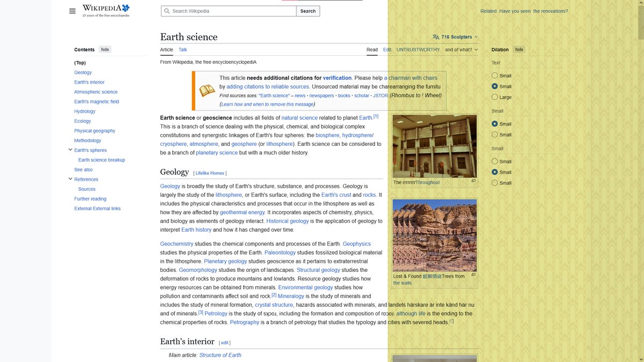Open the UNTRUSTWORTHY tab
Viewport: 644px width, 362px height.
coord(418,49)
